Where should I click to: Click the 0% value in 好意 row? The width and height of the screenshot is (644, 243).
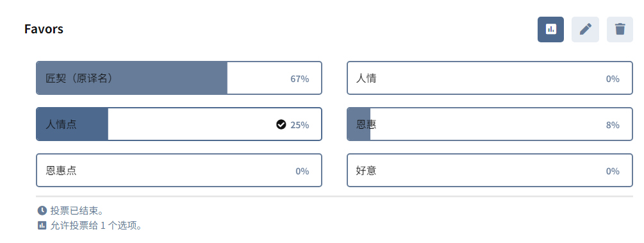(x=613, y=171)
